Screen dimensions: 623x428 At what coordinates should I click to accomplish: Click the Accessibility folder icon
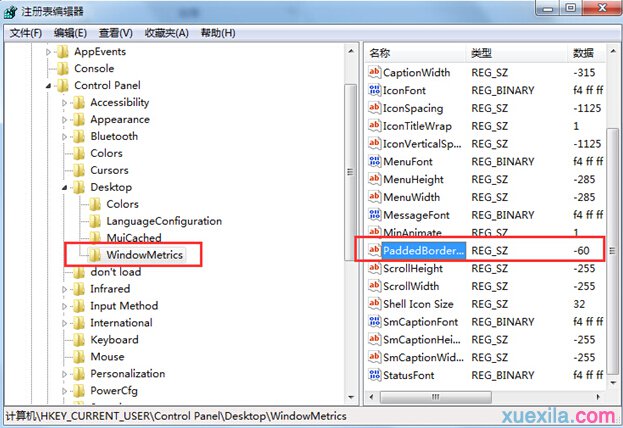tap(79, 103)
